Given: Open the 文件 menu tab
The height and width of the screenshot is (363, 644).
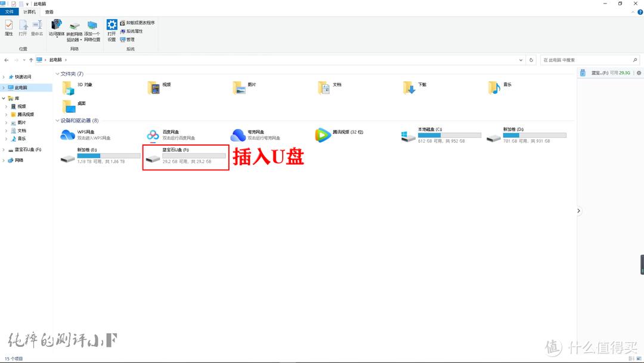Looking at the screenshot, I should (9, 12).
